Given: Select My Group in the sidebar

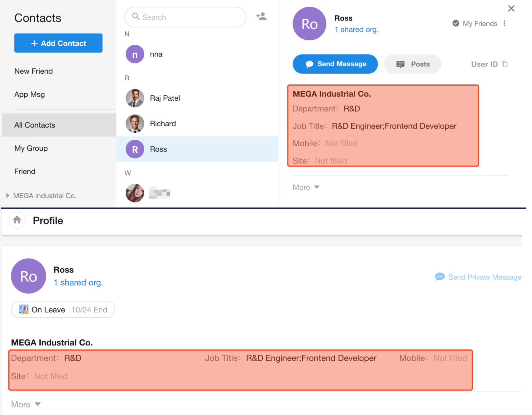Looking at the screenshot, I should click(31, 148).
